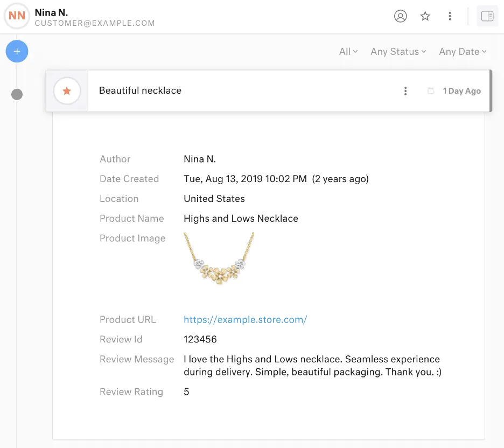Screen dimensions: 504x448
Task: Star the customer with header star icon
Action: pos(425,16)
